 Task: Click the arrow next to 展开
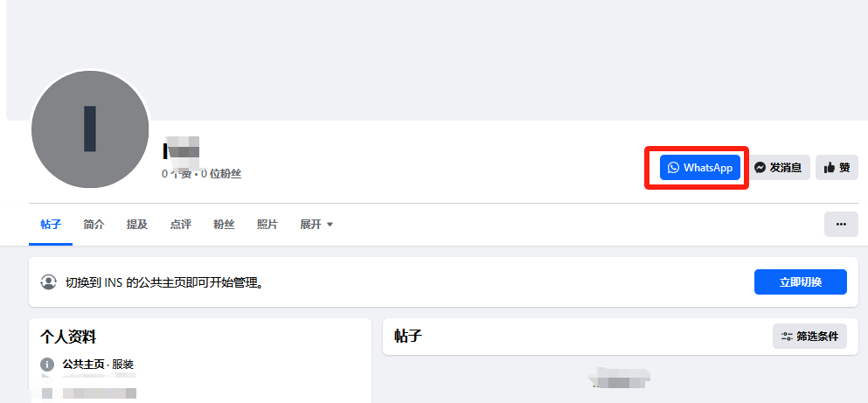pyautogui.click(x=330, y=225)
